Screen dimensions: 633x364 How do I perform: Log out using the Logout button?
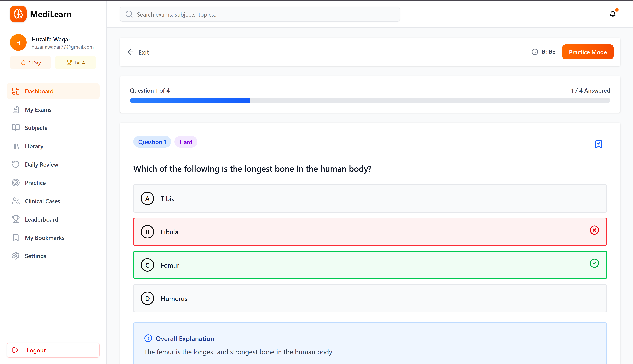pos(53,350)
